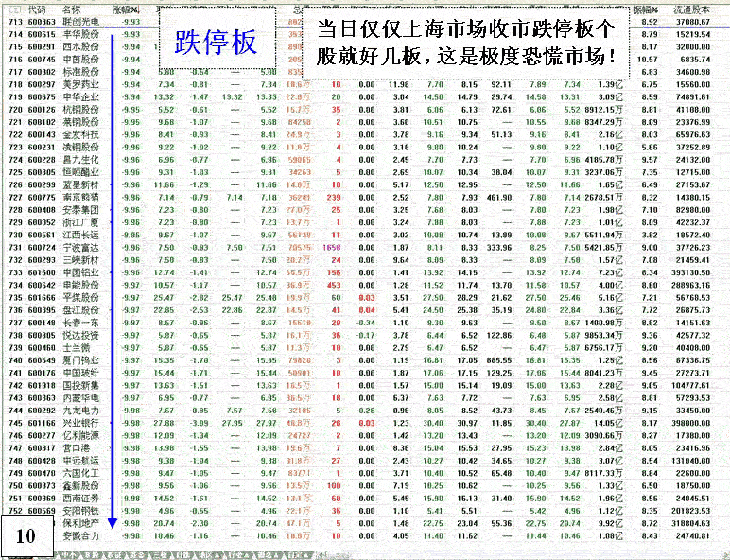Click the 代码 column header
Image resolution: width=730 pixels, height=560 pixels.
pyautogui.click(x=38, y=9)
